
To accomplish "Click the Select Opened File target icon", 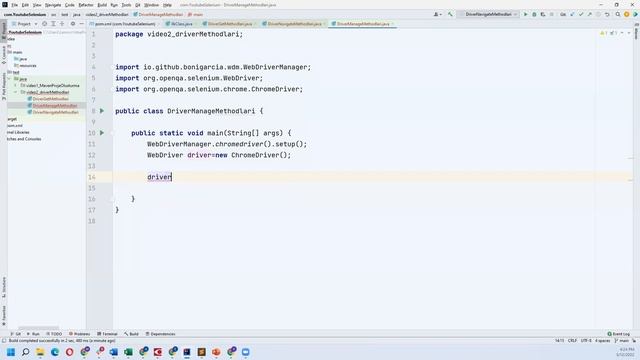I will coord(44,24).
